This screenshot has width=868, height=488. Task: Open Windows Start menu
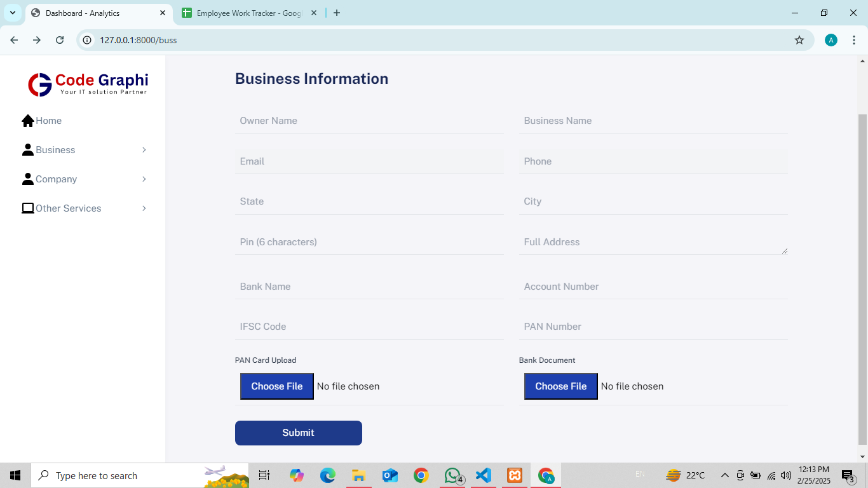[x=15, y=475]
